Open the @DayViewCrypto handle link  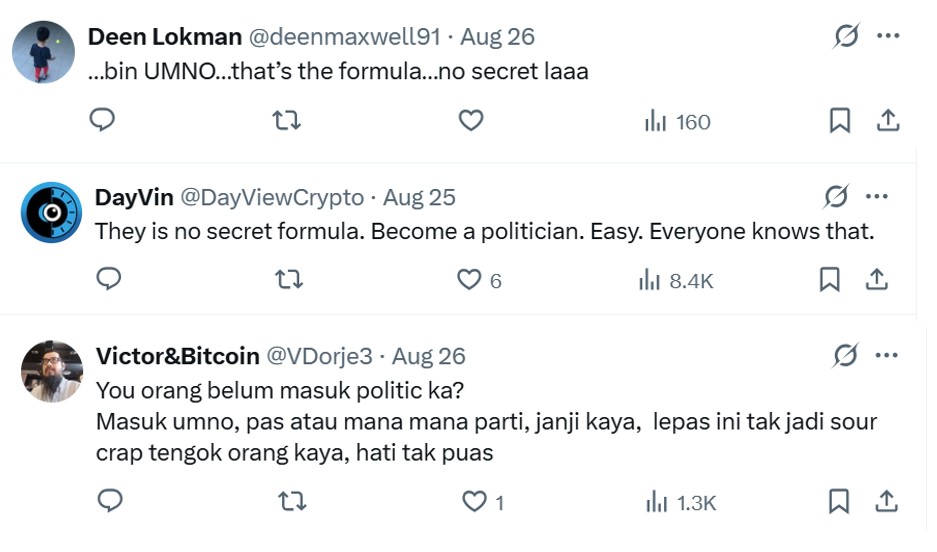pos(274,197)
